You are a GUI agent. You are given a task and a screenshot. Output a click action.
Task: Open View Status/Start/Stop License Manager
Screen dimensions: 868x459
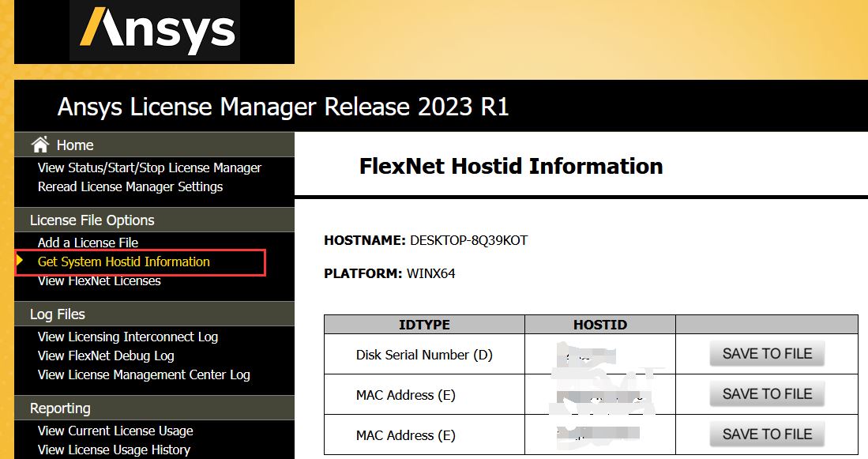[x=149, y=167]
